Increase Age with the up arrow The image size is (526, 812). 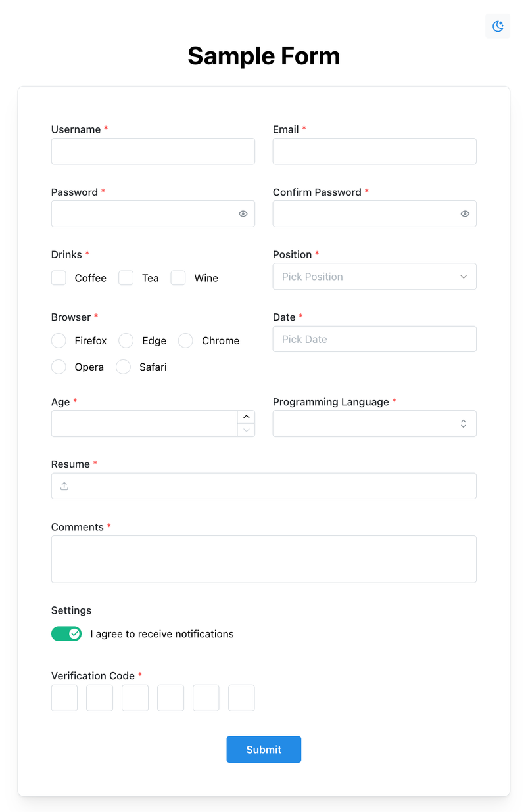click(247, 417)
